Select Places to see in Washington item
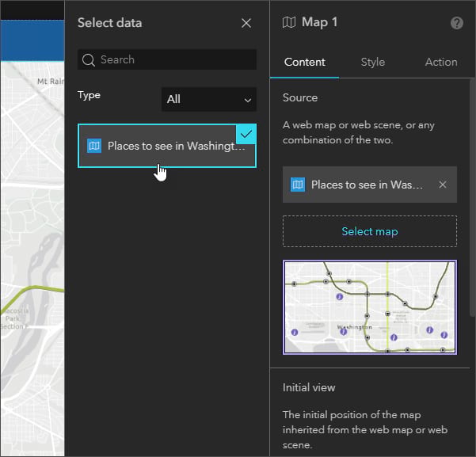The width and height of the screenshot is (476, 457). click(x=176, y=146)
